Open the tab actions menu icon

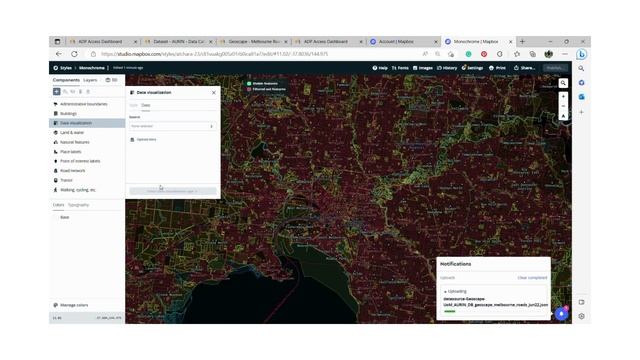57,42
